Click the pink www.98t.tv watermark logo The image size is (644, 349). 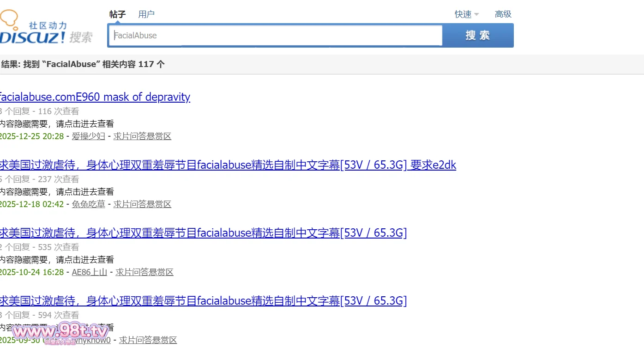[x=60, y=332]
